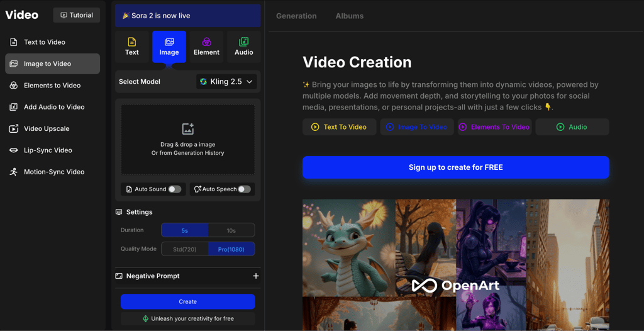Click the Image to Video sidebar icon
Image resolution: width=644 pixels, height=331 pixels.
coord(14,64)
